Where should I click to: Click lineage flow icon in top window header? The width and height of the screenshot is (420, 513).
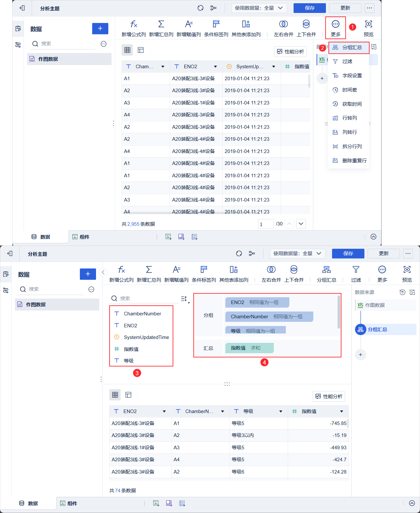coord(213,8)
